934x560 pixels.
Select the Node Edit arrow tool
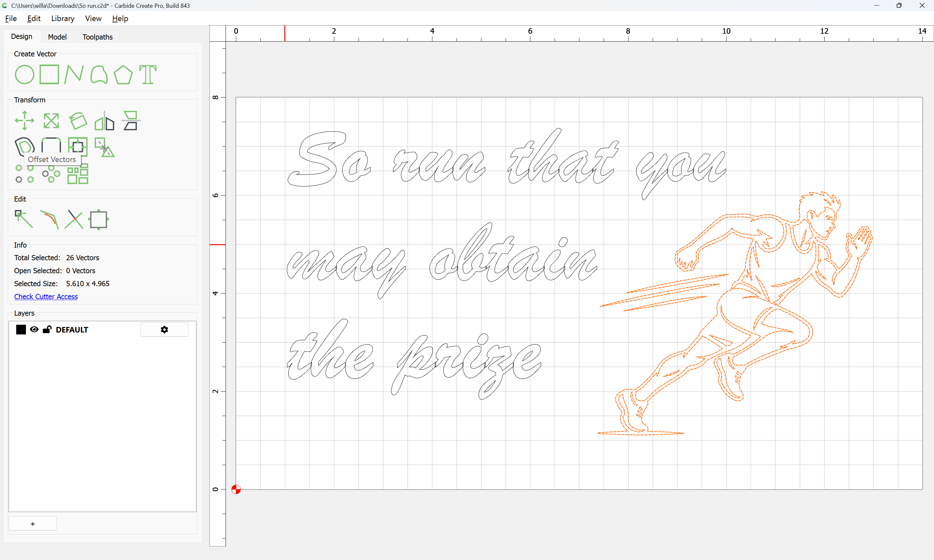coord(24,219)
